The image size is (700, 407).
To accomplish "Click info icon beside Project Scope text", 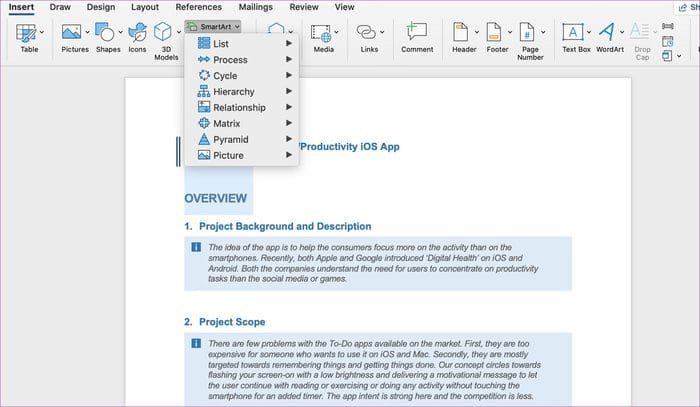I will pyautogui.click(x=196, y=343).
